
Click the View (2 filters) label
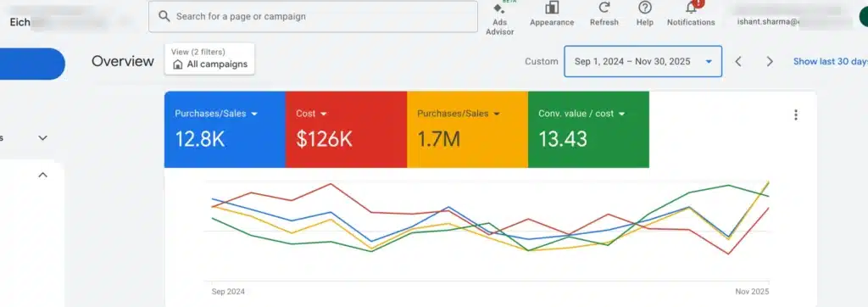pyautogui.click(x=198, y=52)
